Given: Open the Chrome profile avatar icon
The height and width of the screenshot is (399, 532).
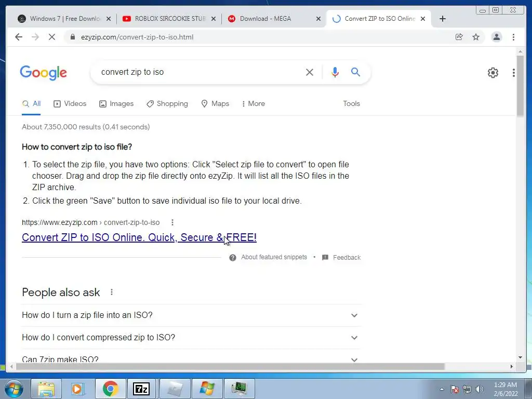Looking at the screenshot, I should (x=496, y=37).
